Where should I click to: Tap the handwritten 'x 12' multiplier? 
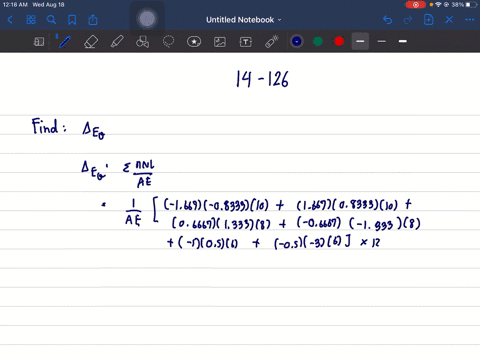(x=370, y=242)
